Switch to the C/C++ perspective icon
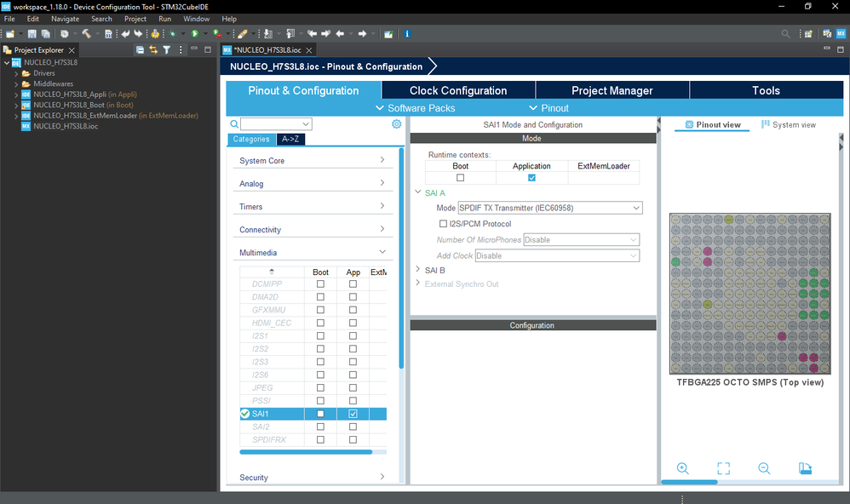 tap(827, 33)
